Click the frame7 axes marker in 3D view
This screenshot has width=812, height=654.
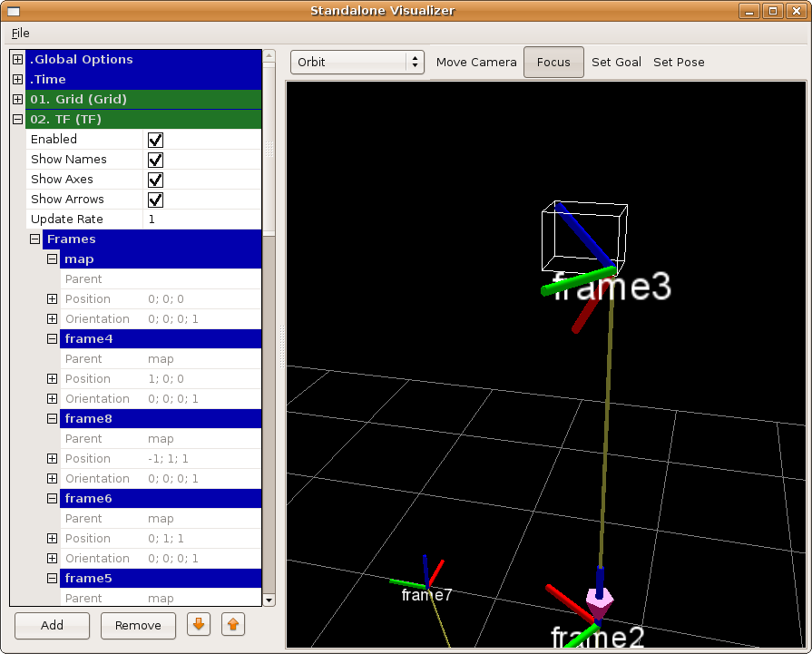(426, 581)
